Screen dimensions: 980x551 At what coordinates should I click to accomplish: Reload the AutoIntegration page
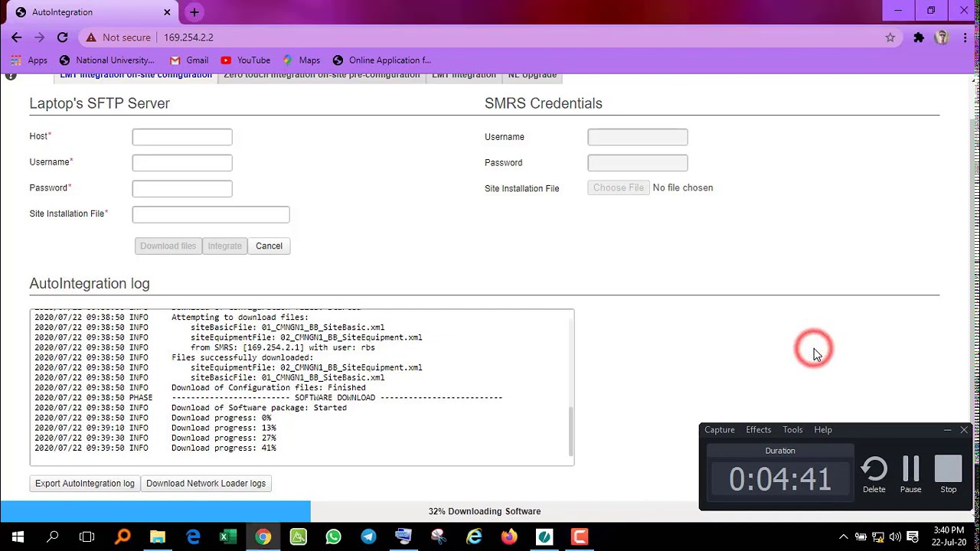click(x=62, y=37)
